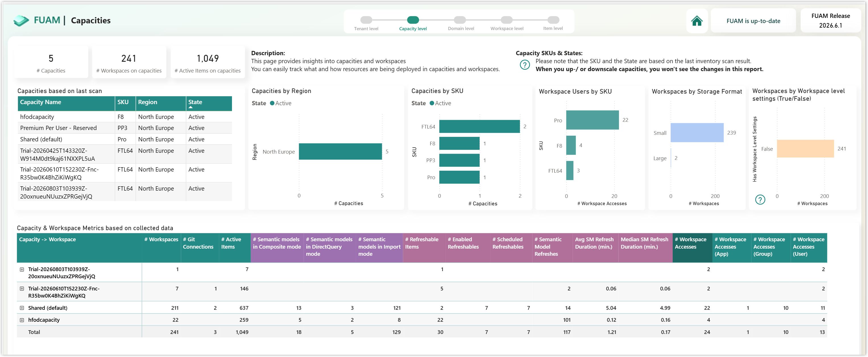
Task: Select Workspace level navigation toggle
Action: [506, 20]
